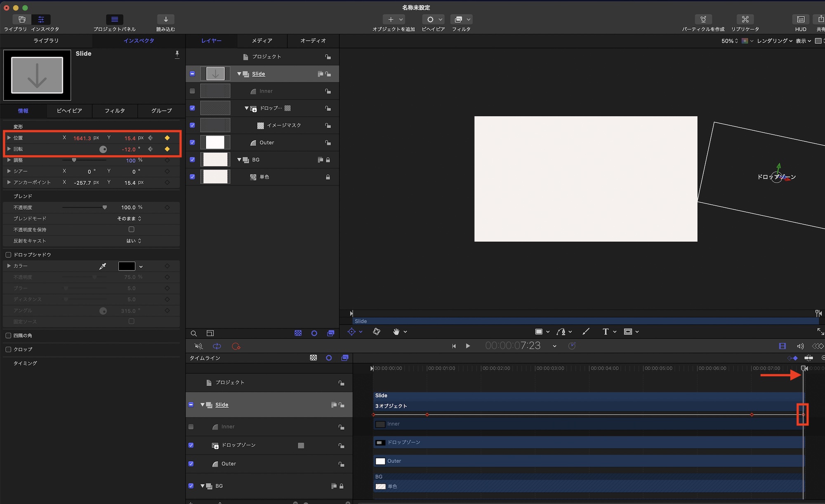Click the rotation keyframe diamond in inspector

167,149
